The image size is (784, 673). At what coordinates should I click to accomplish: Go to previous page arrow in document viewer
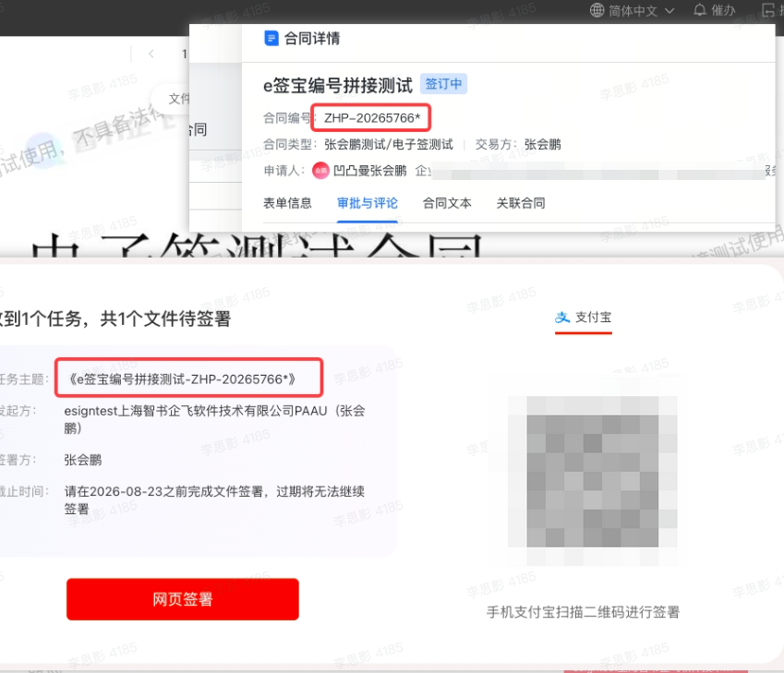coord(151,54)
